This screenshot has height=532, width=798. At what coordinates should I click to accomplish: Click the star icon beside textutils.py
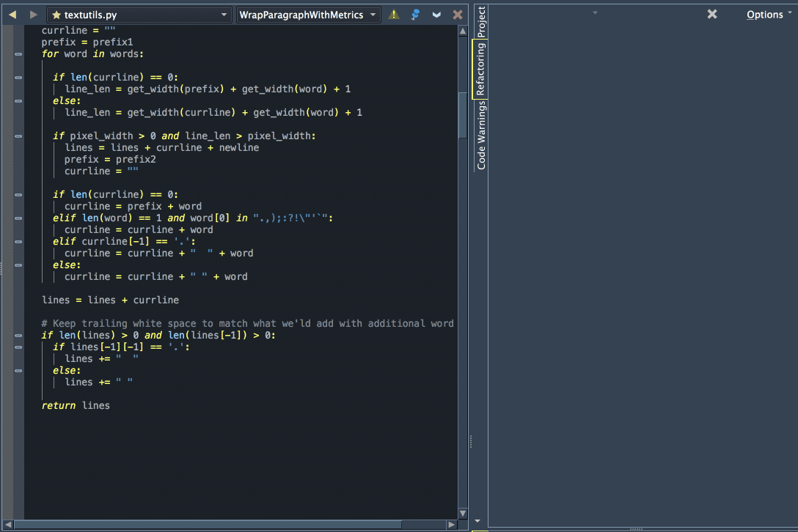click(x=56, y=15)
